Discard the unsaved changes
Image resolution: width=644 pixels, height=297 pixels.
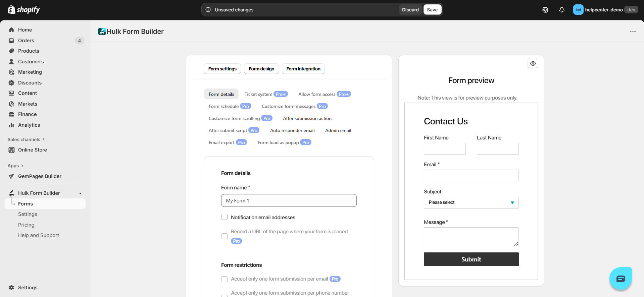click(410, 10)
